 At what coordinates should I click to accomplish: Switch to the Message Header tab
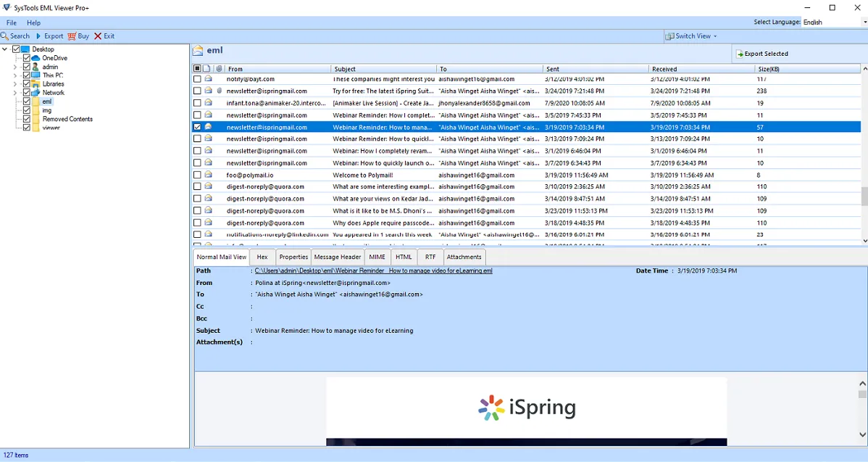pos(337,257)
